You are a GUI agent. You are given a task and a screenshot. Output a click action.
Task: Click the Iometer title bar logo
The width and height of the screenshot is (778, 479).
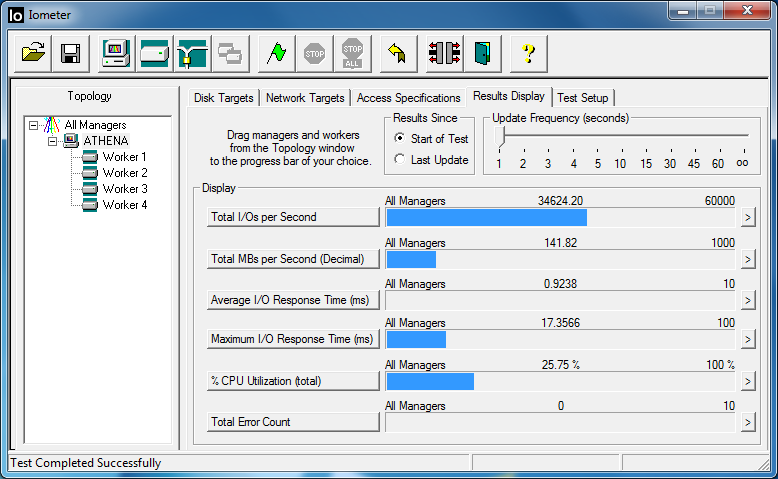pyautogui.click(x=16, y=15)
